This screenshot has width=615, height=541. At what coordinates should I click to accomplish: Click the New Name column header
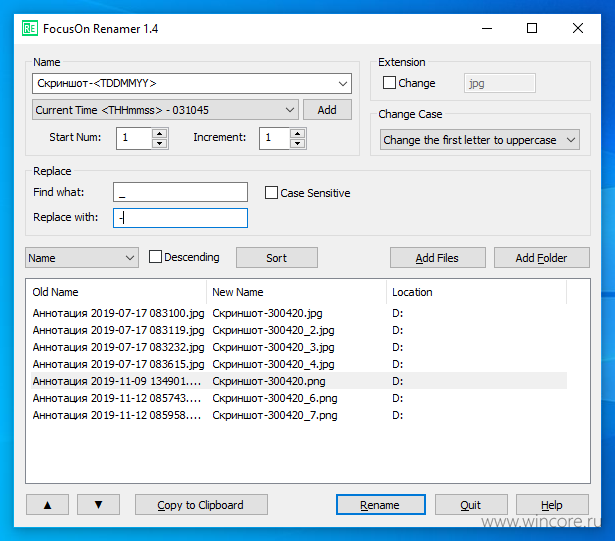(x=297, y=292)
